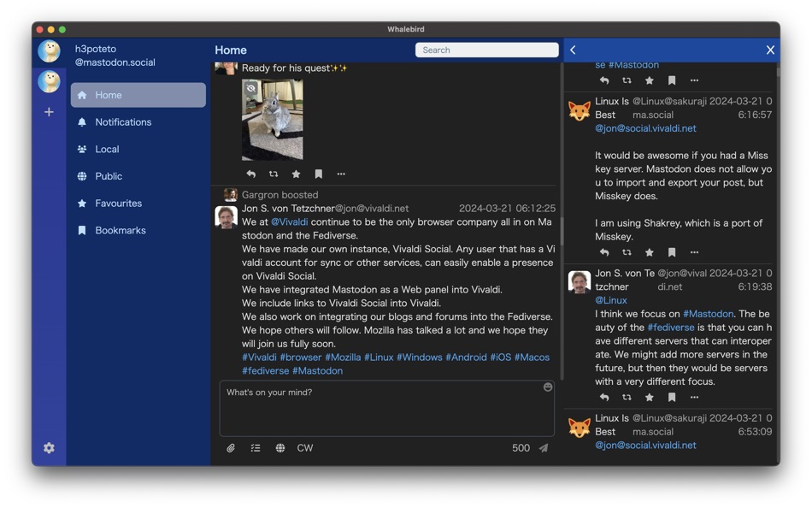
Task: Open settings gear icon
Action: [x=49, y=448]
